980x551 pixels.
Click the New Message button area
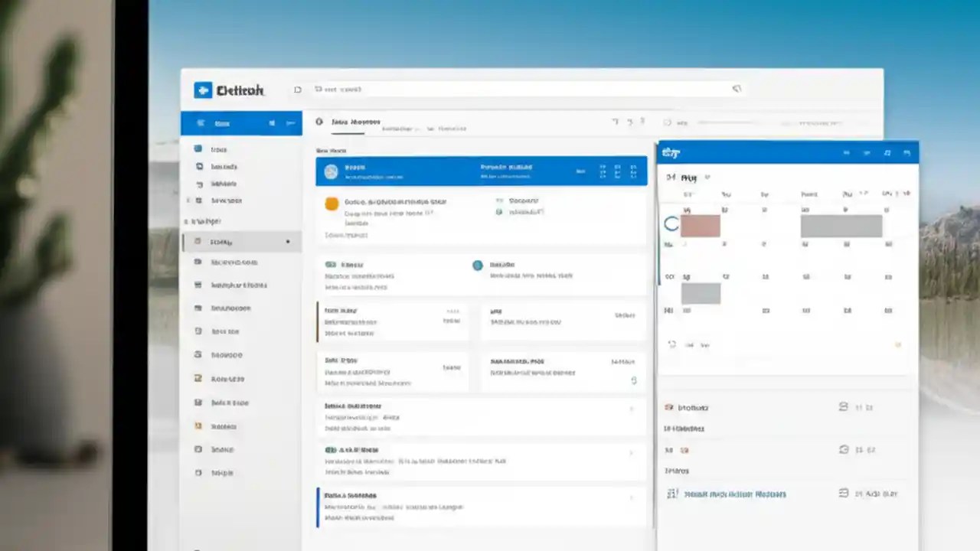click(230, 122)
